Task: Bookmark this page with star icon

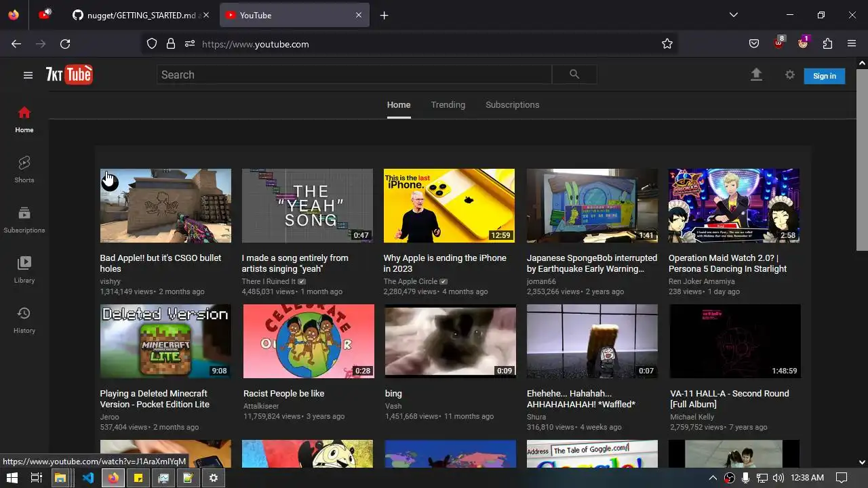Action: click(667, 44)
